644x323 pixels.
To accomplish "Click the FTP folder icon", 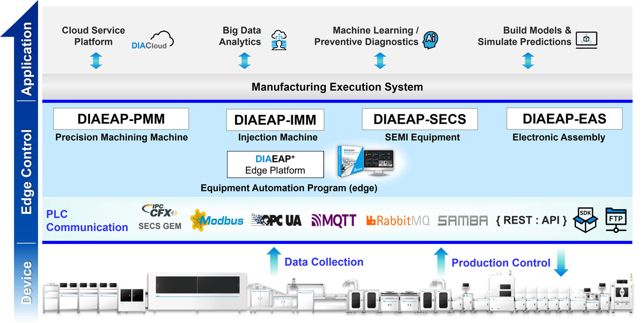I will (x=616, y=219).
